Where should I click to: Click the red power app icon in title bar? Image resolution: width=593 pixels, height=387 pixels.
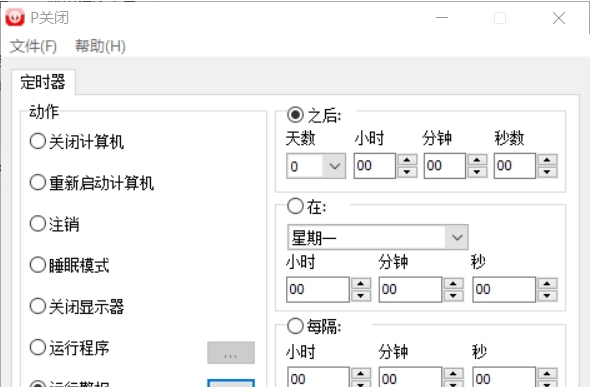[15, 17]
